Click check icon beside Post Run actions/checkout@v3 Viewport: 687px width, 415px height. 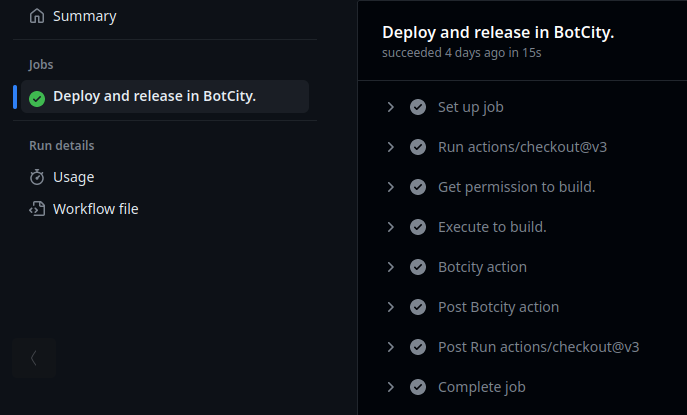(x=418, y=347)
